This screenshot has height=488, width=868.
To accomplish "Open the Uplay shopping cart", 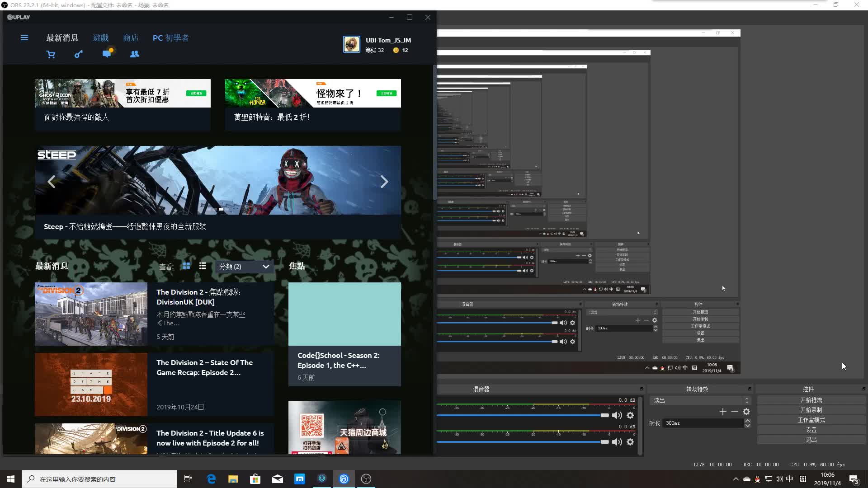I will [51, 54].
